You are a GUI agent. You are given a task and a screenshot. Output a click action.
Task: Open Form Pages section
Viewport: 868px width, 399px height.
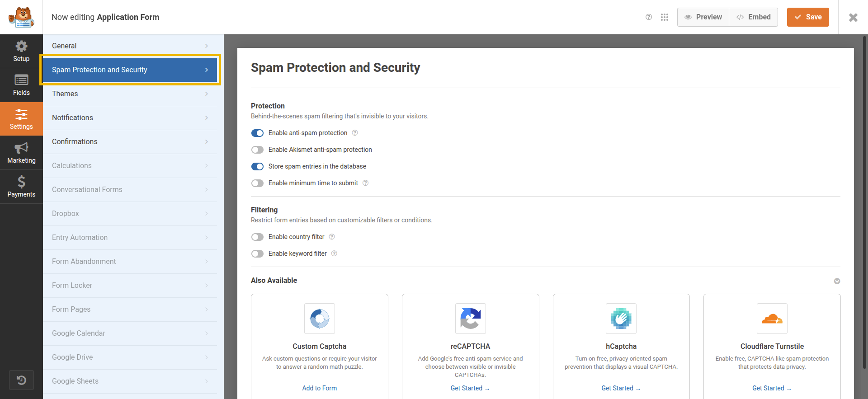[x=130, y=309]
